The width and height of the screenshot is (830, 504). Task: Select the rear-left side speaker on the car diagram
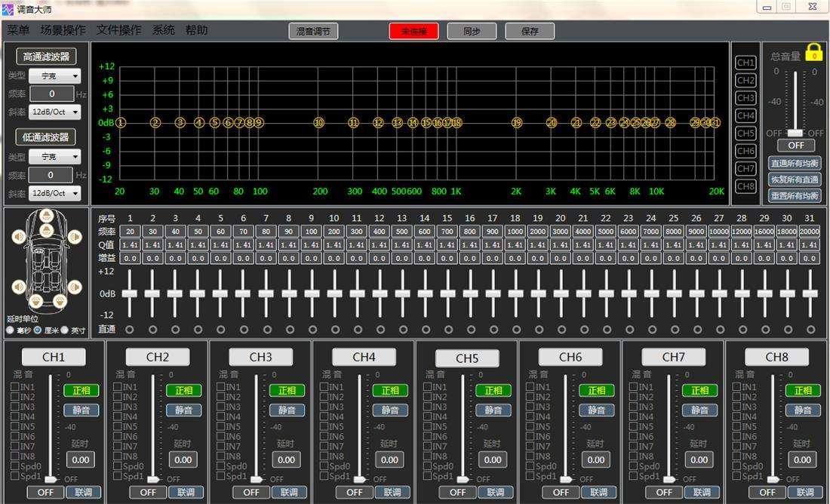(19, 287)
